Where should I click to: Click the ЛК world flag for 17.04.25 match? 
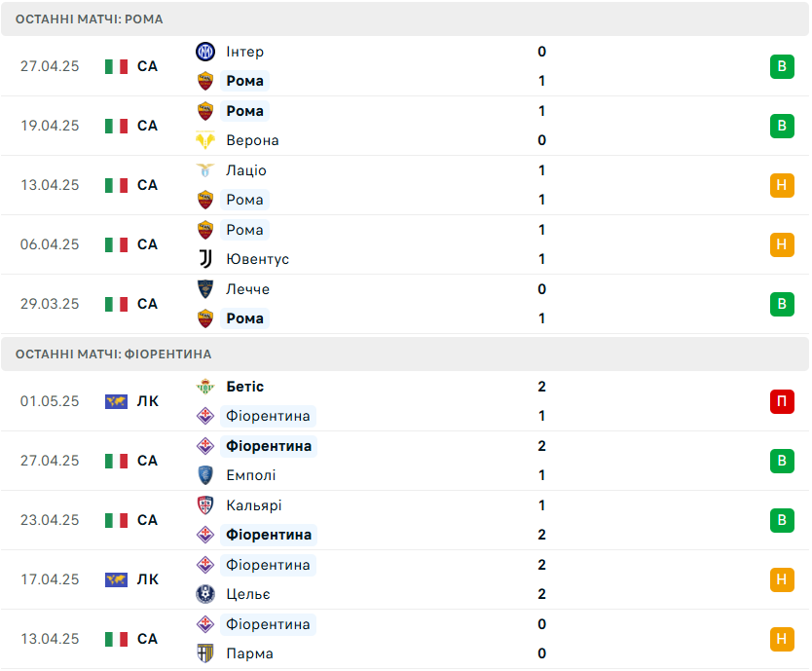(x=116, y=579)
